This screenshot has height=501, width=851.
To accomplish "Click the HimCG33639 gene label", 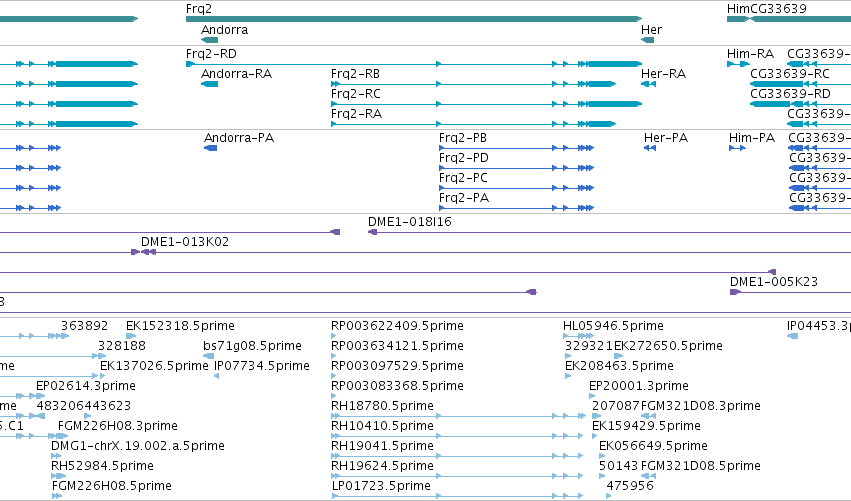I will pyautogui.click(x=766, y=9).
